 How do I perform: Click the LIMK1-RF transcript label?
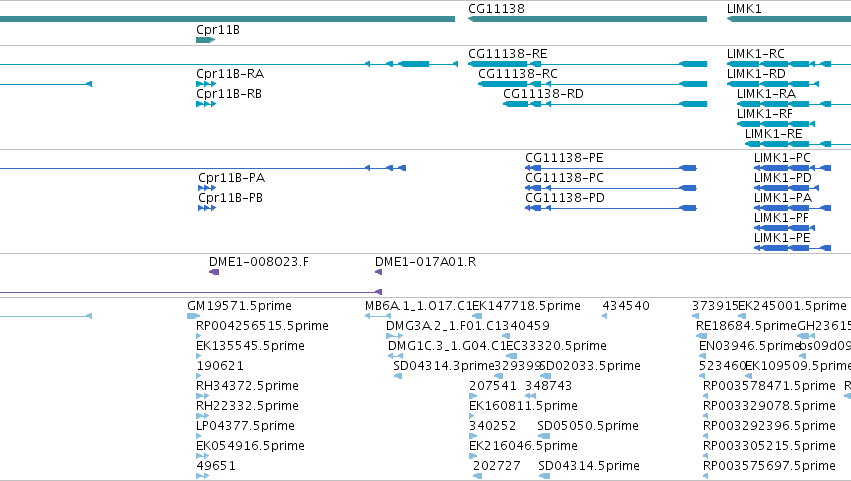coord(765,114)
